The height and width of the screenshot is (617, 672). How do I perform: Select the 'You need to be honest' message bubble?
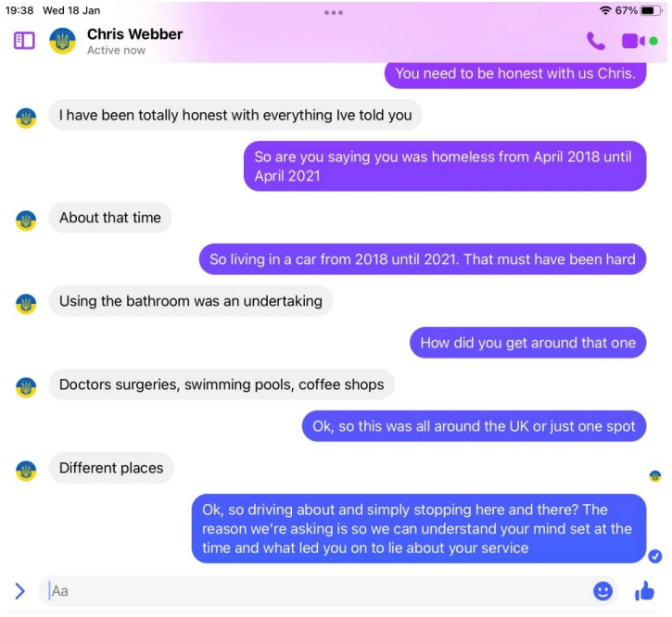coord(515,74)
